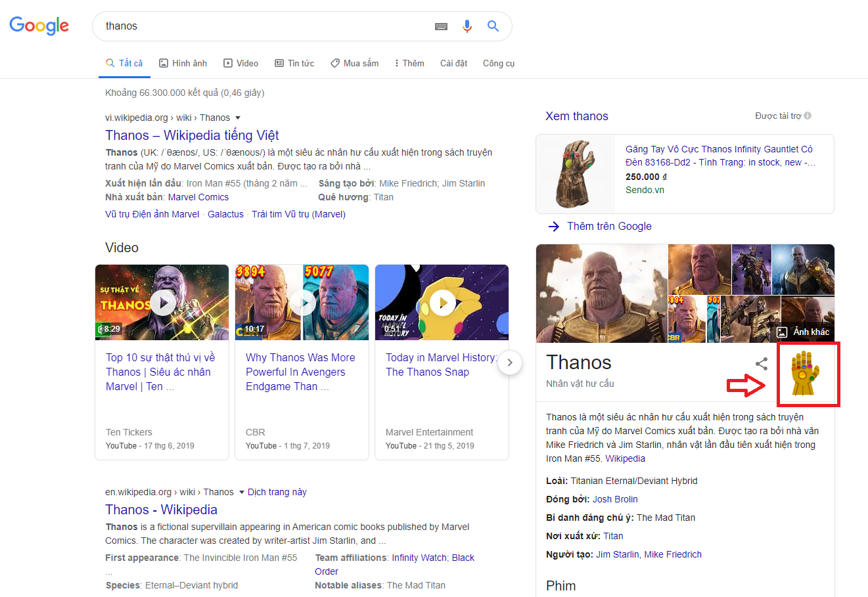
Task: Open Today in Marvel History: The Thanos Snap
Action: tap(441, 365)
